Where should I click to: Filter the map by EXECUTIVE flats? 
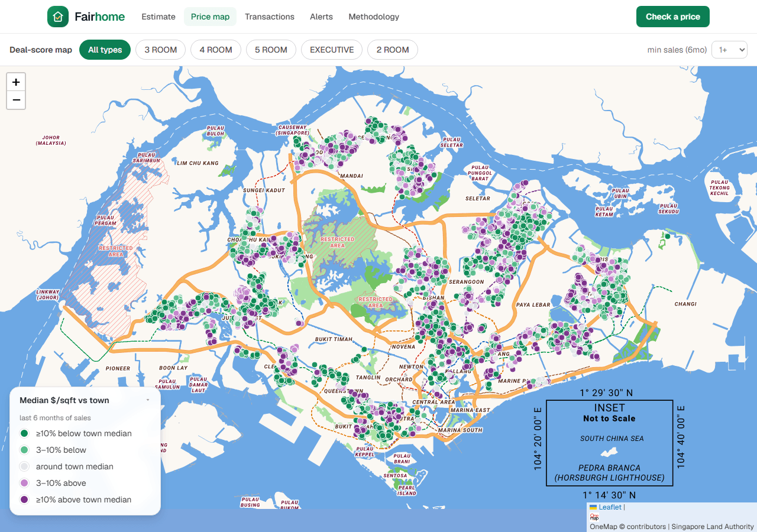pyautogui.click(x=332, y=50)
